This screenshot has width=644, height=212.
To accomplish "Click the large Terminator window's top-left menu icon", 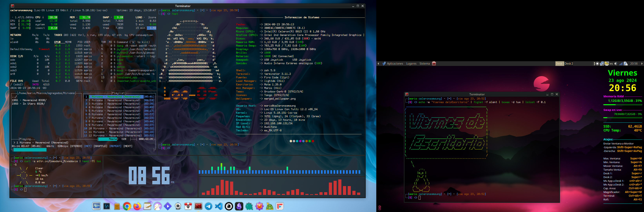I will tap(13, 6).
